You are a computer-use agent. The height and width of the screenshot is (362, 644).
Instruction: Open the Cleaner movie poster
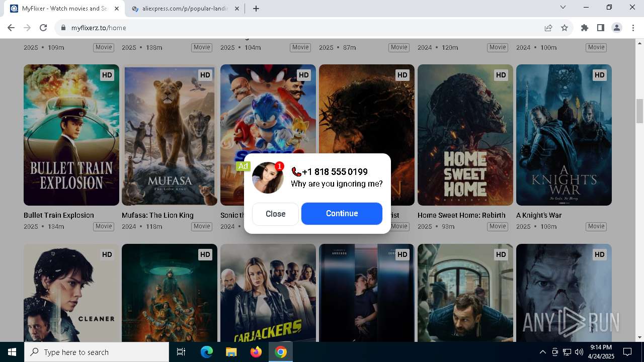[71, 293]
